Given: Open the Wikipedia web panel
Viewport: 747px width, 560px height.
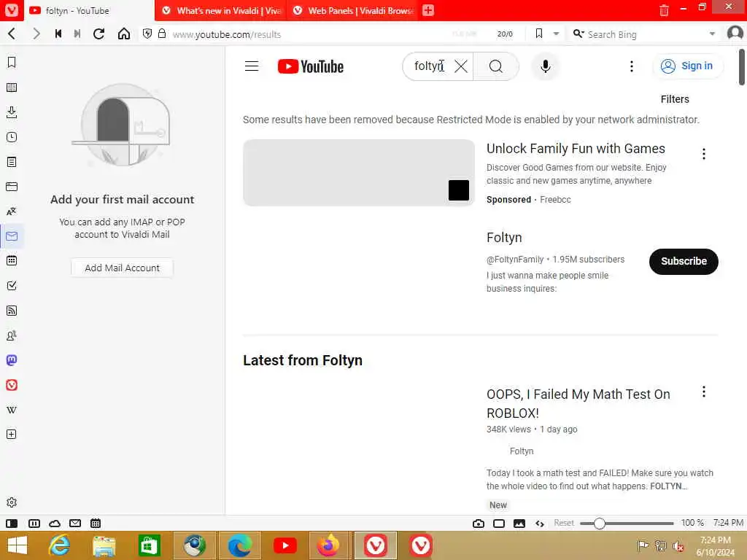Looking at the screenshot, I should coord(12,410).
